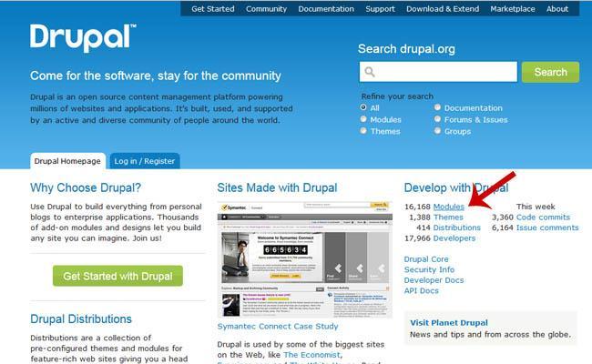Select the Groups search refinement radio

click(x=437, y=131)
